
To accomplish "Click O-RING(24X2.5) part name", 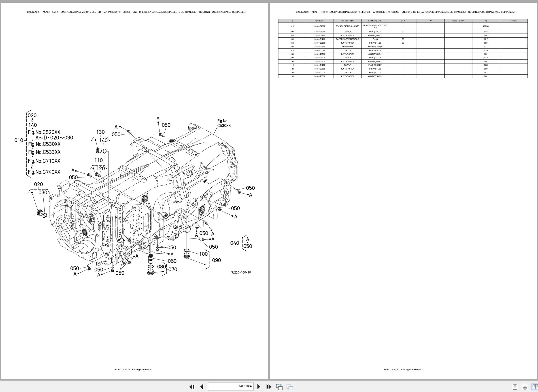I will [x=375, y=76].
